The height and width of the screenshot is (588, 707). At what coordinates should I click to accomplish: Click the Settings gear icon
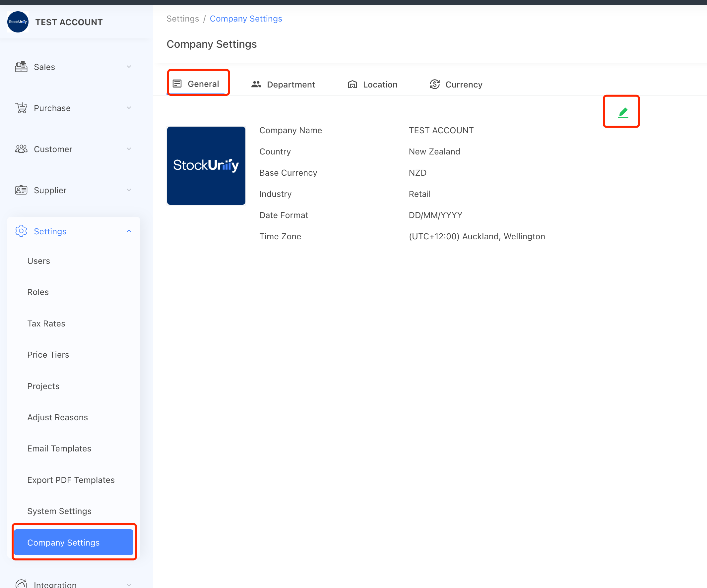[x=21, y=231]
